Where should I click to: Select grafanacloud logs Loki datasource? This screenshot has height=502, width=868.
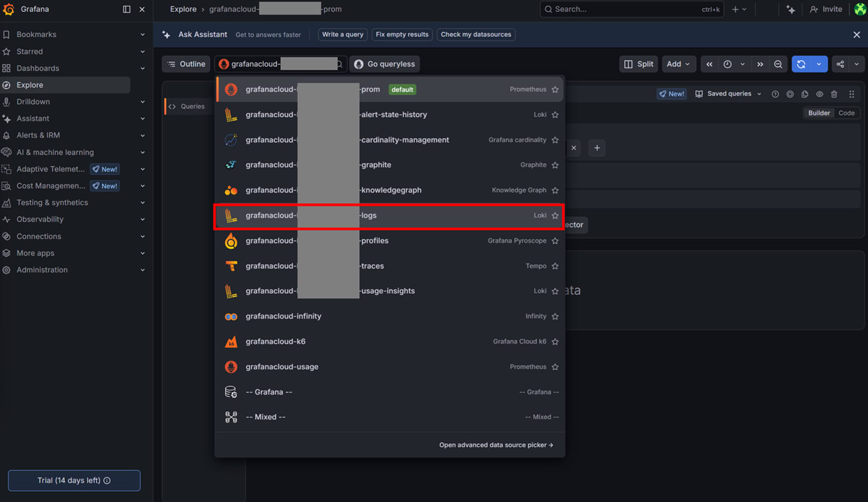click(389, 215)
